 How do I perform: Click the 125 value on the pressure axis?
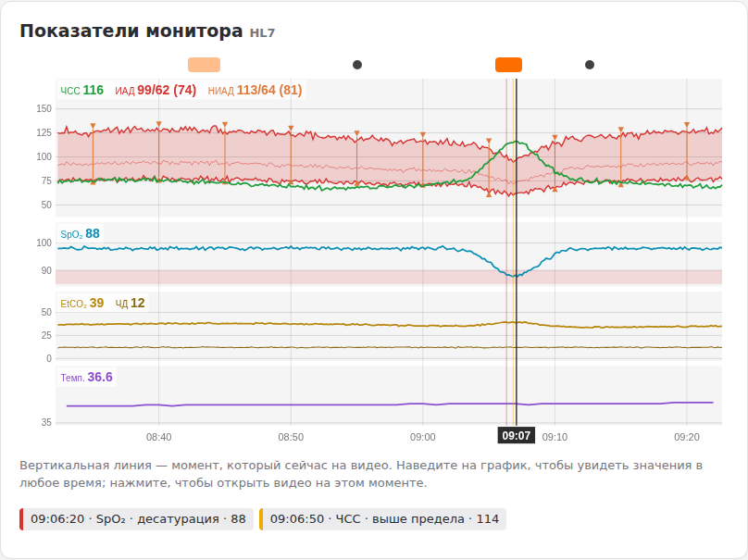(44, 132)
